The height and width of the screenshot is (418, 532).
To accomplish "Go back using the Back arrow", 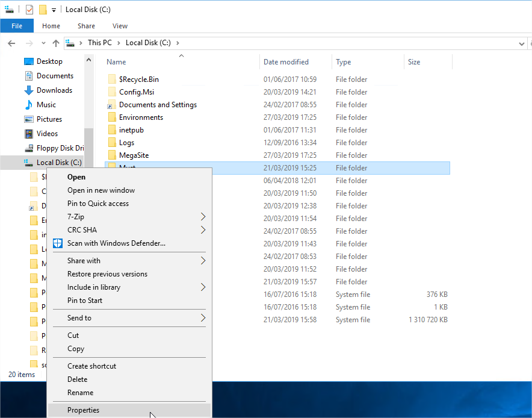I will click(11, 43).
